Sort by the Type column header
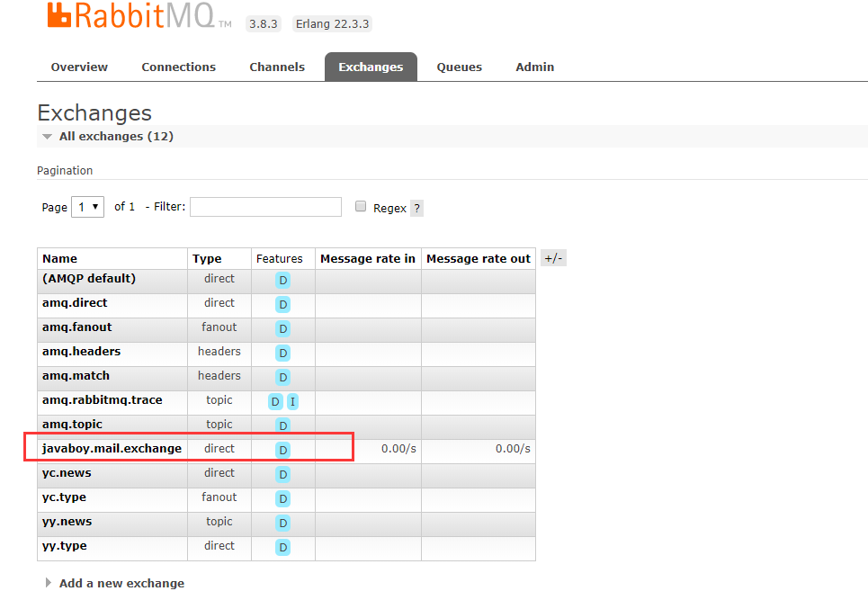 (x=207, y=258)
